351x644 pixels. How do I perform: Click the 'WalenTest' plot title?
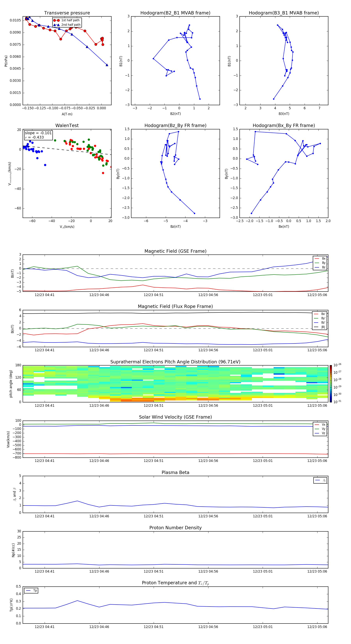[x=67, y=125]
